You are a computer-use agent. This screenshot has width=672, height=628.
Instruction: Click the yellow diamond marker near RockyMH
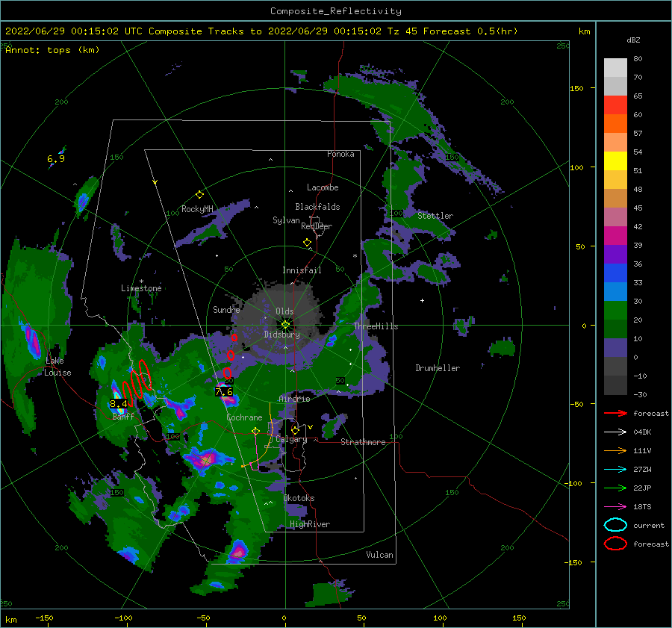(x=199, y=195)
